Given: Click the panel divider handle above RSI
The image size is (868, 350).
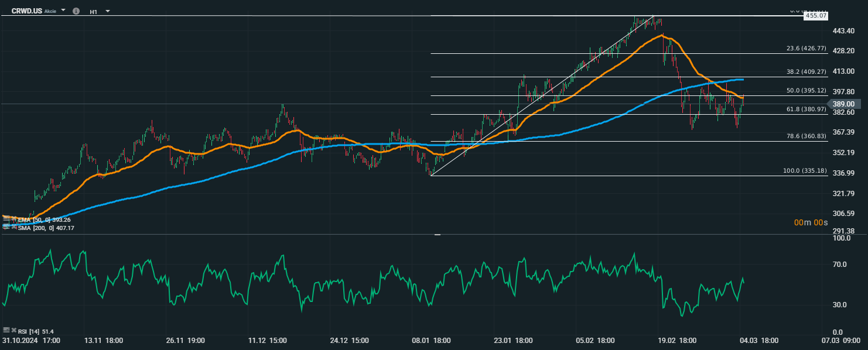Looking at the screenshot, I should (437, 235).
